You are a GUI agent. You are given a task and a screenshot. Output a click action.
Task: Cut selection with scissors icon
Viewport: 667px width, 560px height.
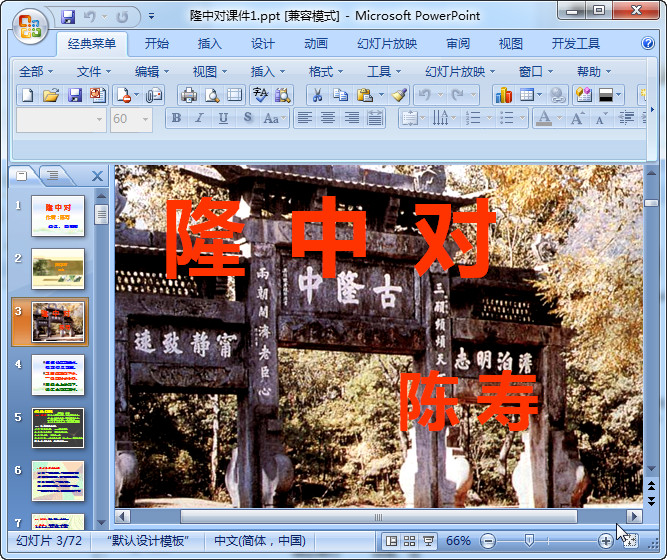click(317, 95)
